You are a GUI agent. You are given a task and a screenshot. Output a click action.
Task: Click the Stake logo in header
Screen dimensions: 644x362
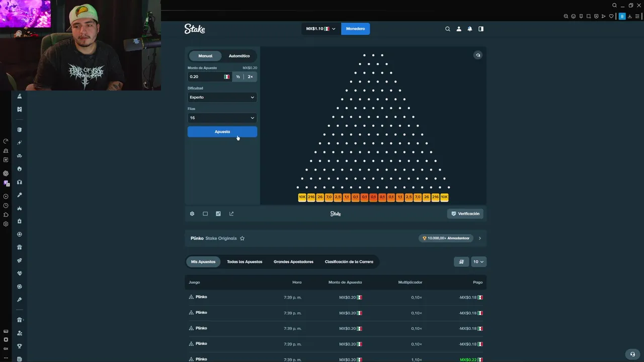point(194,29)
